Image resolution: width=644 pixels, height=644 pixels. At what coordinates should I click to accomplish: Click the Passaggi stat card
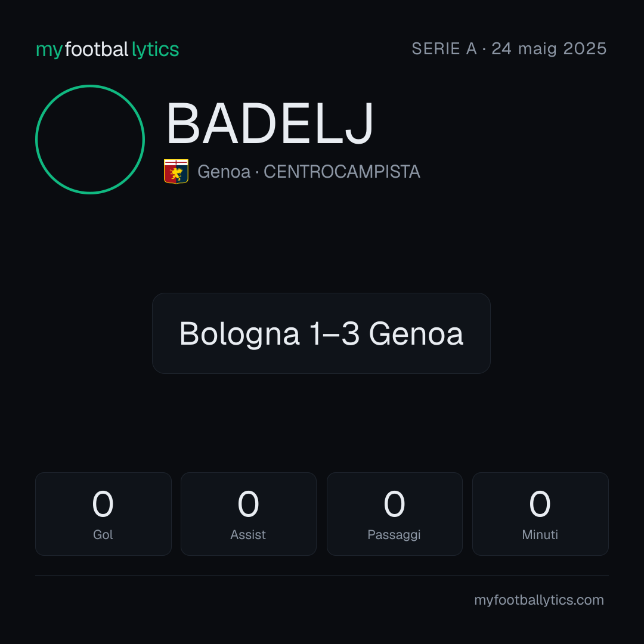tap(394, 514)
